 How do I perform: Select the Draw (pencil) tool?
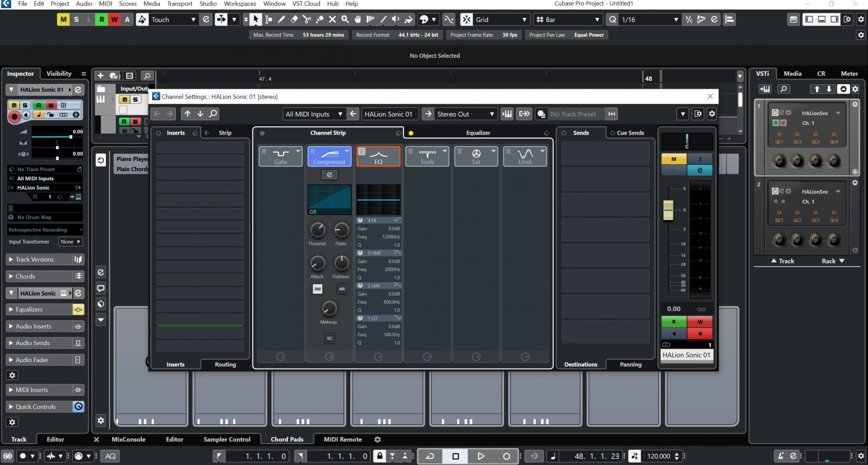tap(282, 19)
